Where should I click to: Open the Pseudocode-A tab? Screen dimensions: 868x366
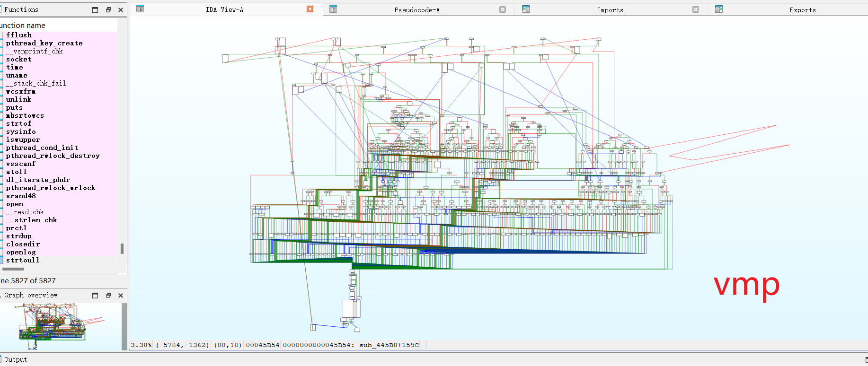(417, 10)
